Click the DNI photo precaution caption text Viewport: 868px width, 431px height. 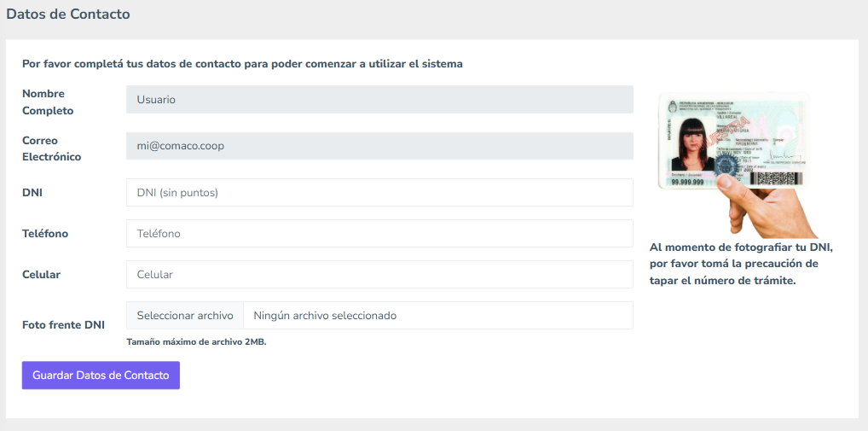[740, 264]
